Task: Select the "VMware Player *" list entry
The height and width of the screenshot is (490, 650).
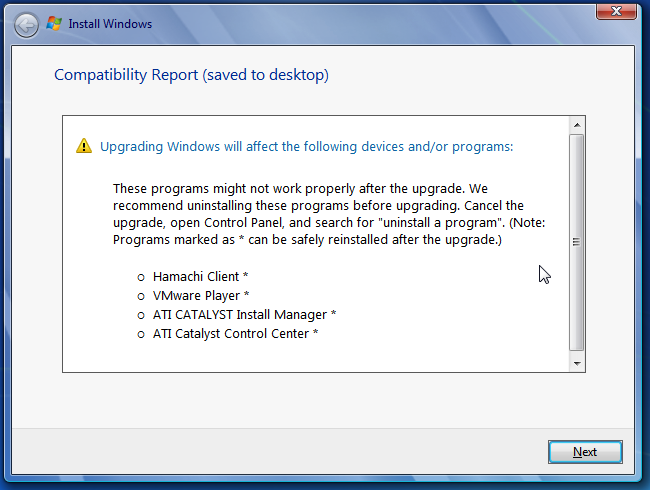Action: (201, 296)
